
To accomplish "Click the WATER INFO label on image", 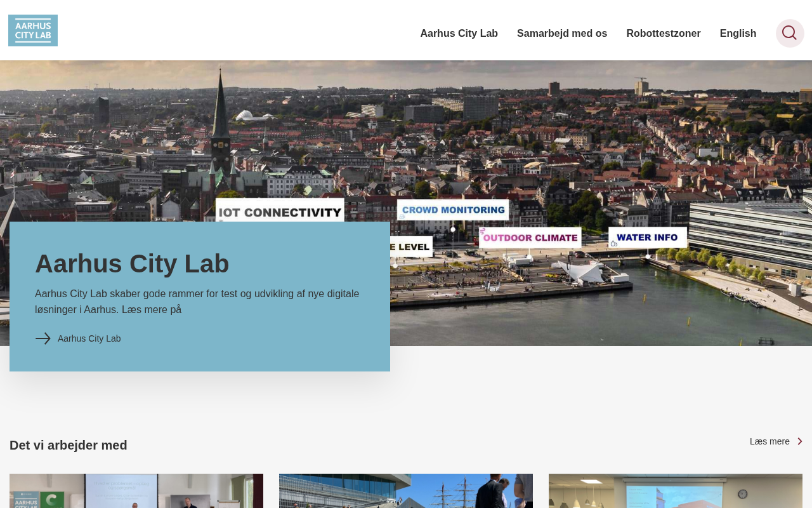I will (647, 237).
